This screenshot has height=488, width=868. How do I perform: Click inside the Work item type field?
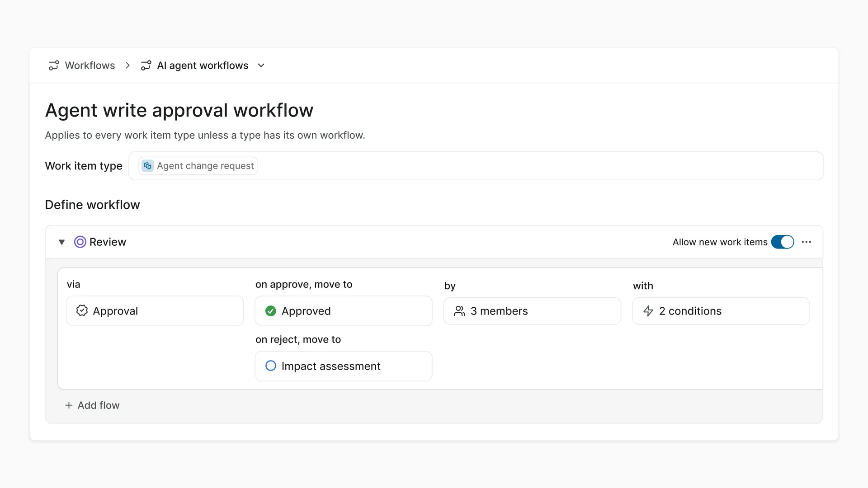(x=476, y=166)
